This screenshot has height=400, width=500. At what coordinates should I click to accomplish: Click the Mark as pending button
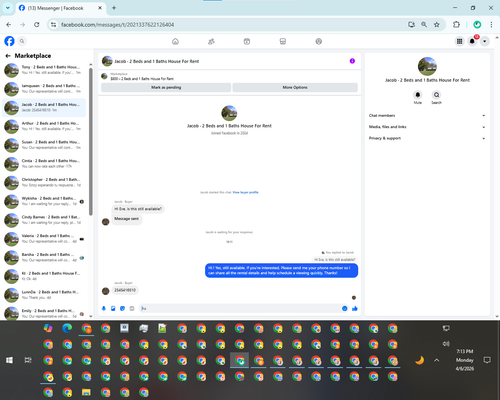point(166,87)
